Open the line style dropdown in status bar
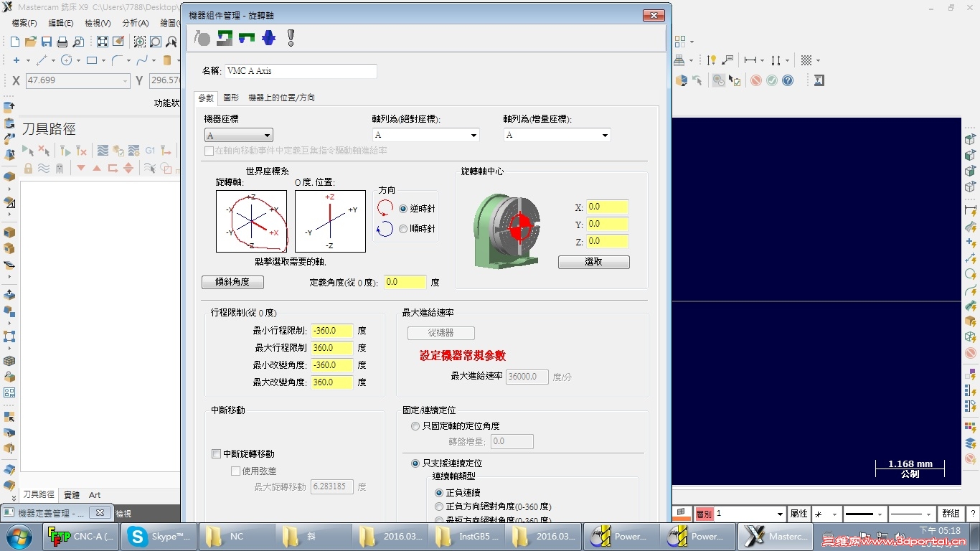 click(880, 514)
